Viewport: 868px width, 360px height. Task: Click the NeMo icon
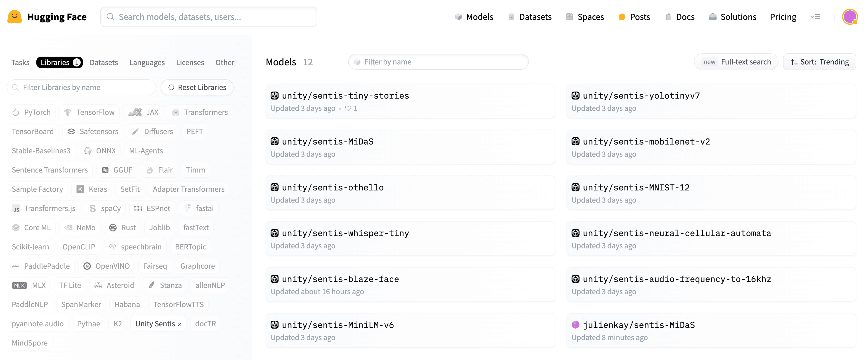pos(68,228)
